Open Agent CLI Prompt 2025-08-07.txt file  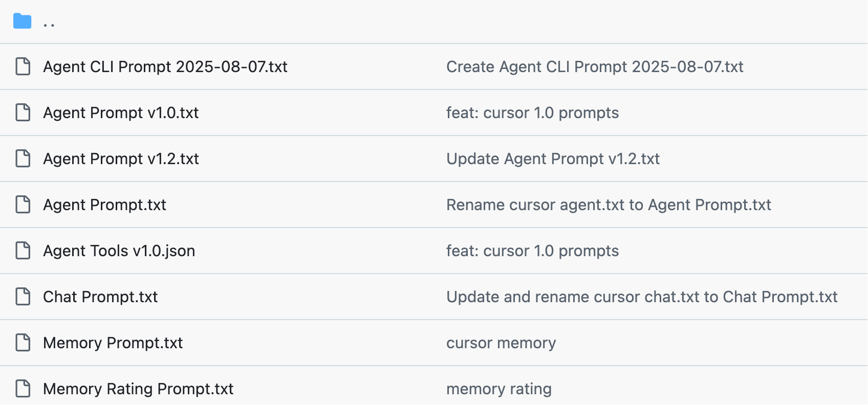[165, 67]
